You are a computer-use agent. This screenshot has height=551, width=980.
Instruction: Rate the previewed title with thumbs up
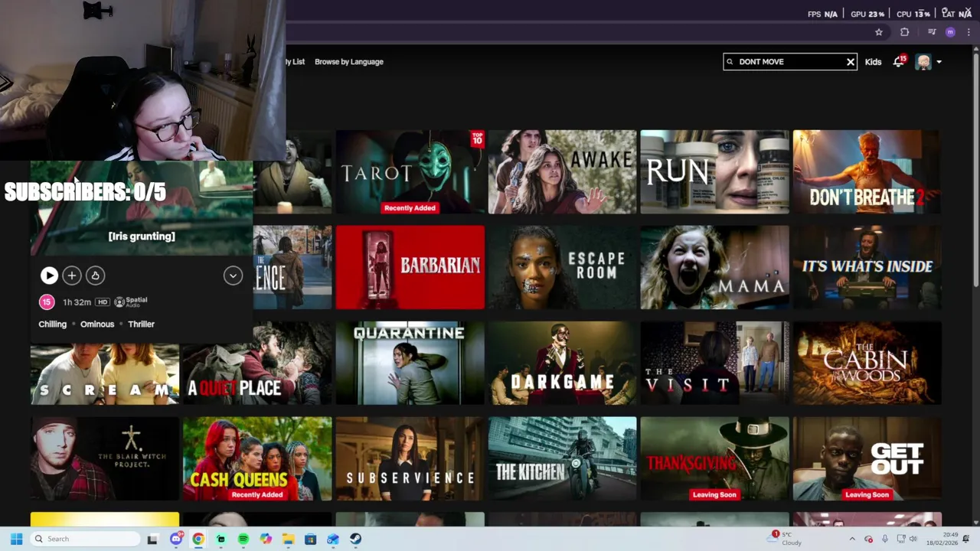point(95,275)
